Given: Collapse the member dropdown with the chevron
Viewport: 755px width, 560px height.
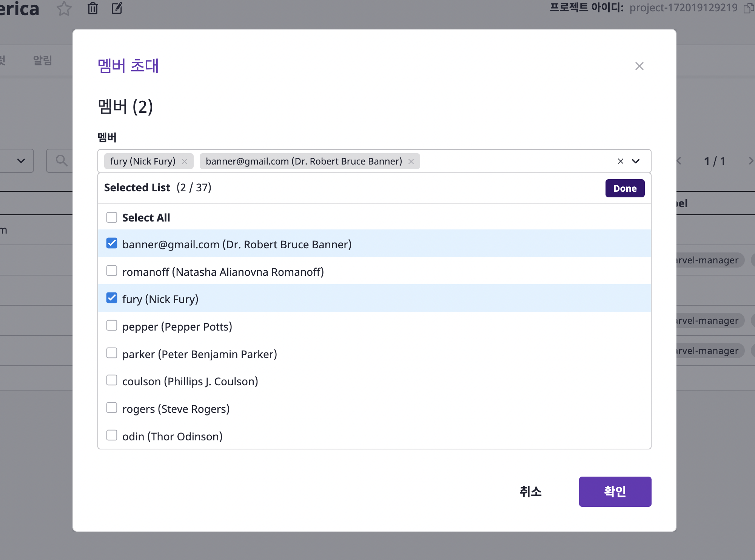Looking at the screenshot, I should tap(636, 161).
